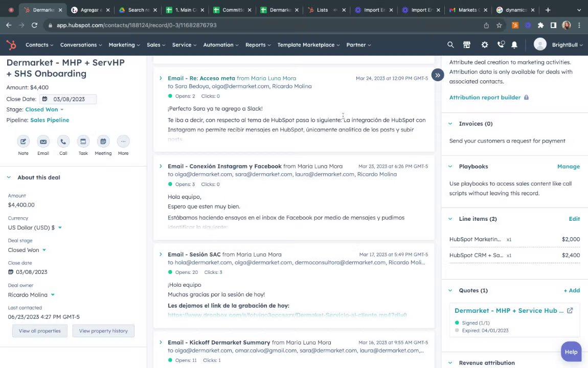The height and width of the screenshot is (368, 588).
Task: Click Edit for Line items
Action: 574,219
